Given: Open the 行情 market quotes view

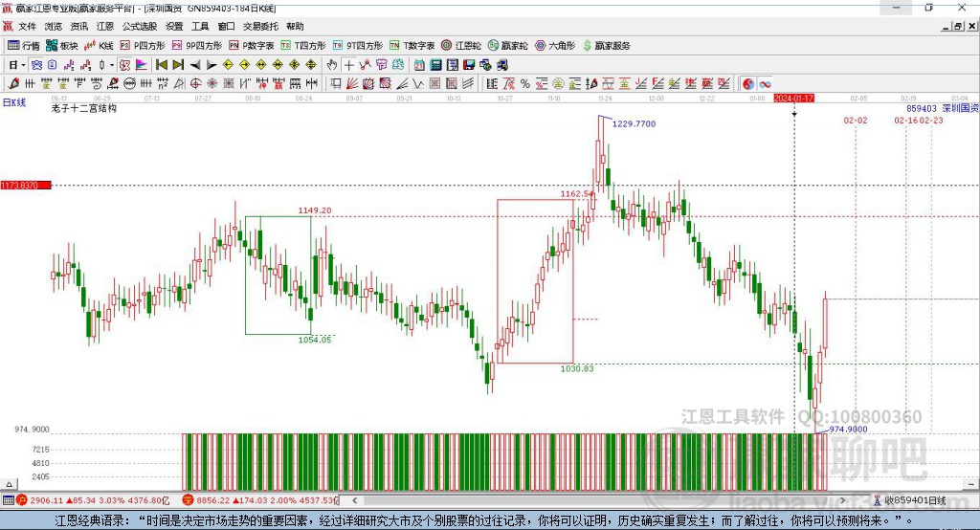Looking at the screenshot, I should (24, 45).
